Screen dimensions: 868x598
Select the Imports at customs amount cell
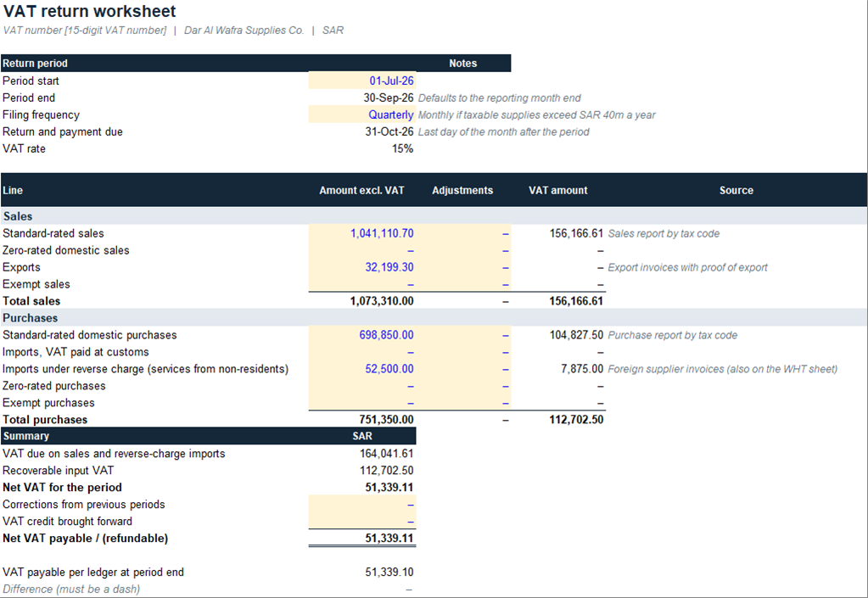[x=362, y=352]
